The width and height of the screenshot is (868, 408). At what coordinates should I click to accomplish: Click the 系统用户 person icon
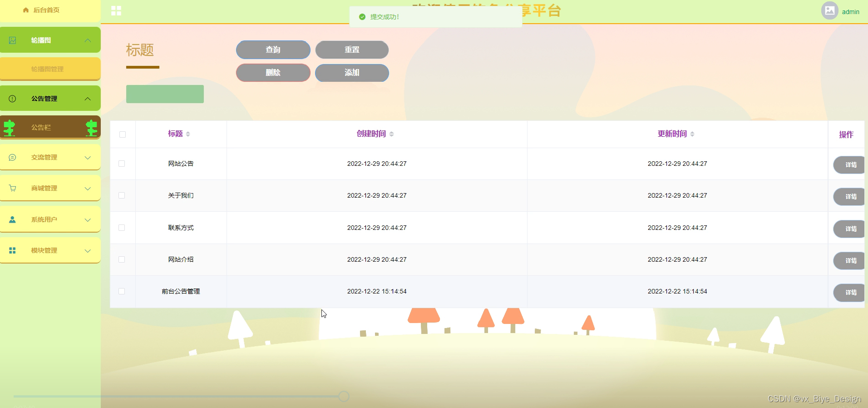(x=12, y=219)
